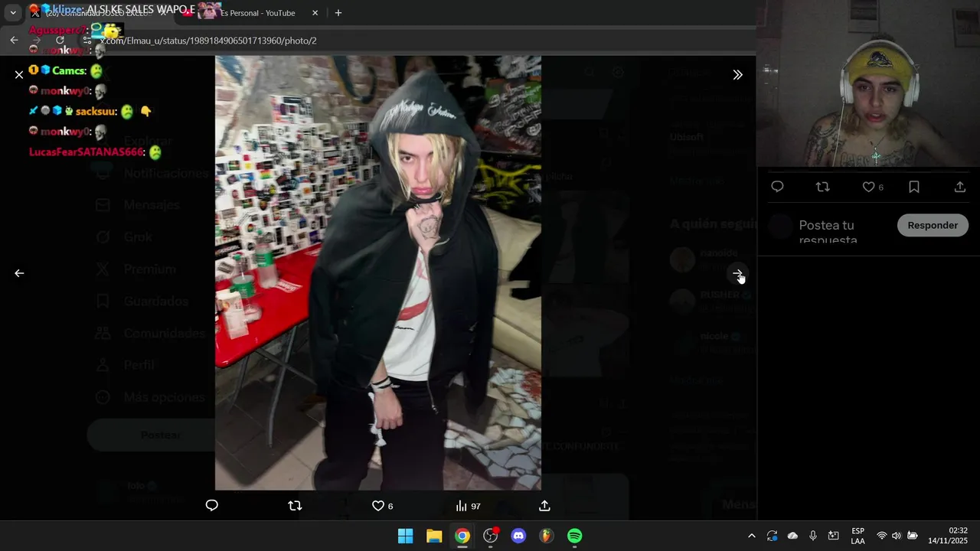This screenshot has width=980, height=551.
Task: Open Spotify from the taskbar
Action: pyautogui.click(x=575, y=536)
